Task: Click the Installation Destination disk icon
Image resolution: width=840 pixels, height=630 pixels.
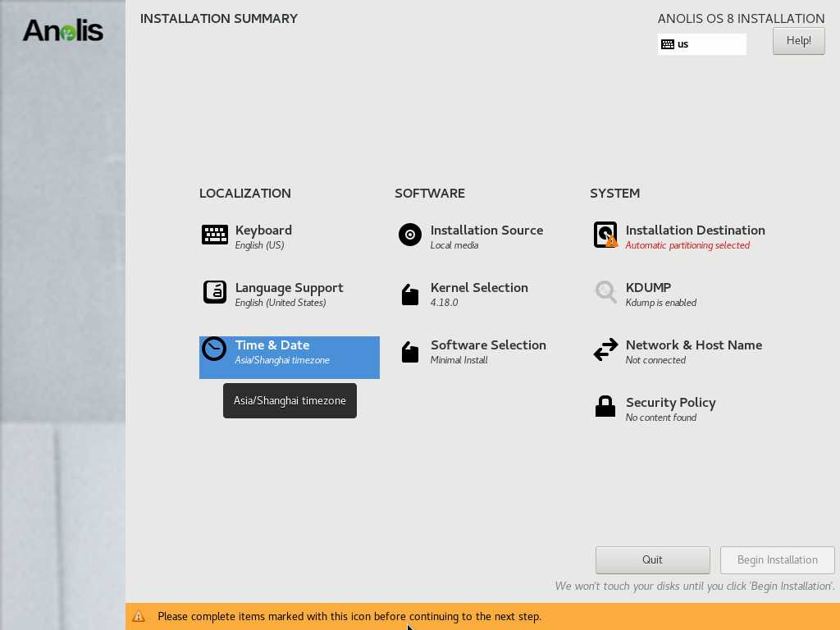Action: pos(605,235)
